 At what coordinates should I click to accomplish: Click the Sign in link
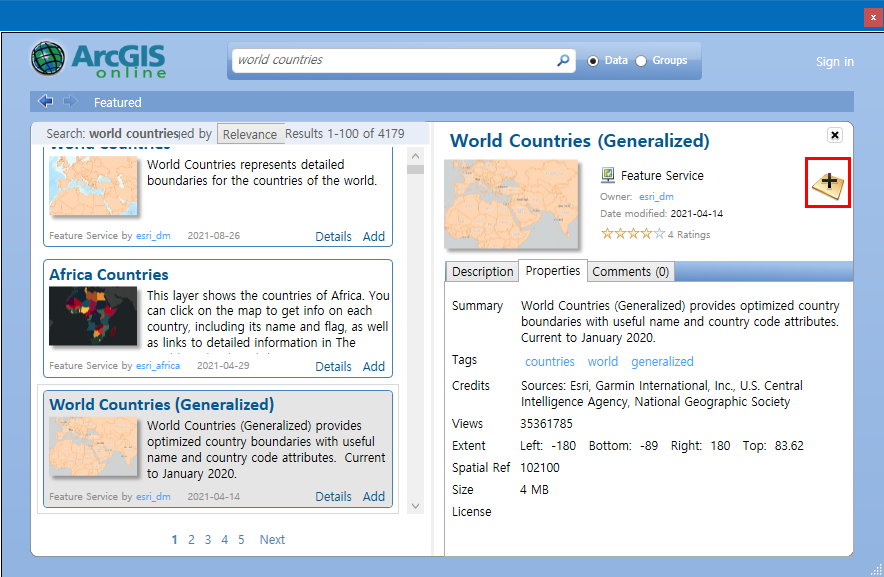pyautogui.click(x=834, y=62)
